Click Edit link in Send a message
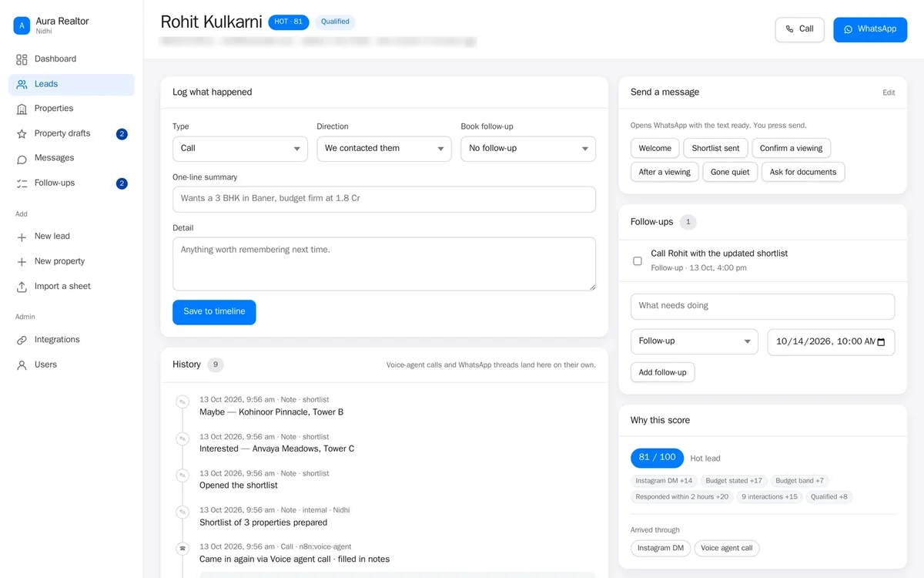924x578 pixels. 889,92
